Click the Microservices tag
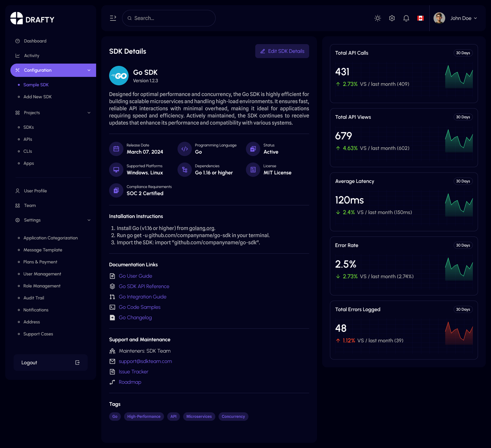The width and height of the screenshot is (491, 448). [x=199, y=417]
